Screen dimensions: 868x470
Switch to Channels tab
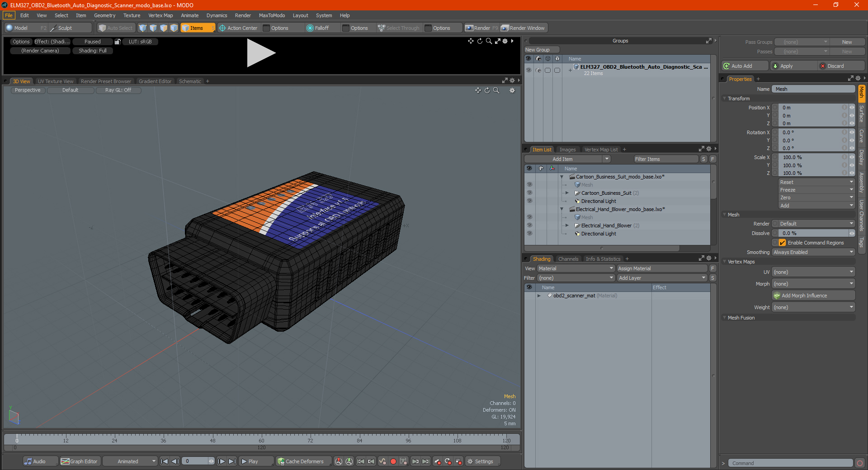coord(568,259)
